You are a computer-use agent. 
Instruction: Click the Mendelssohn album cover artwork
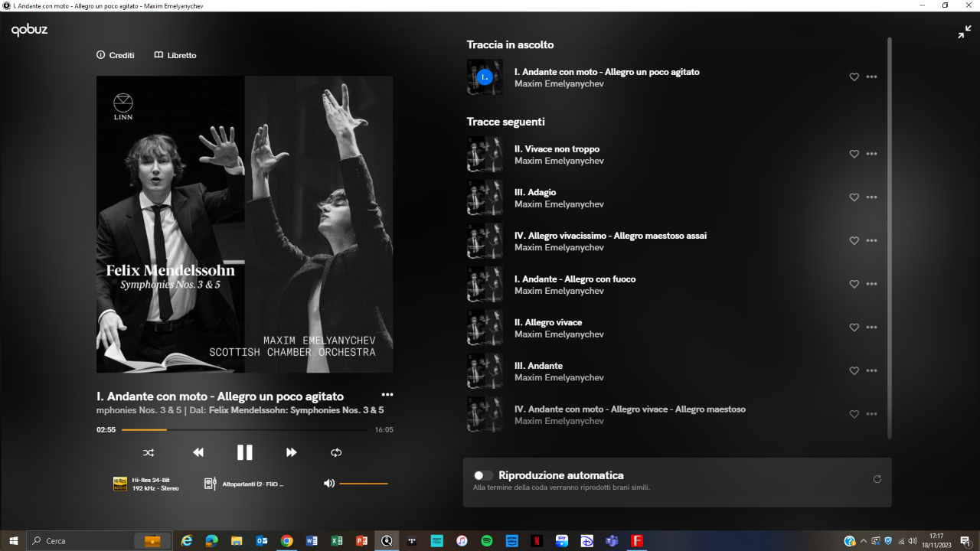245,224
